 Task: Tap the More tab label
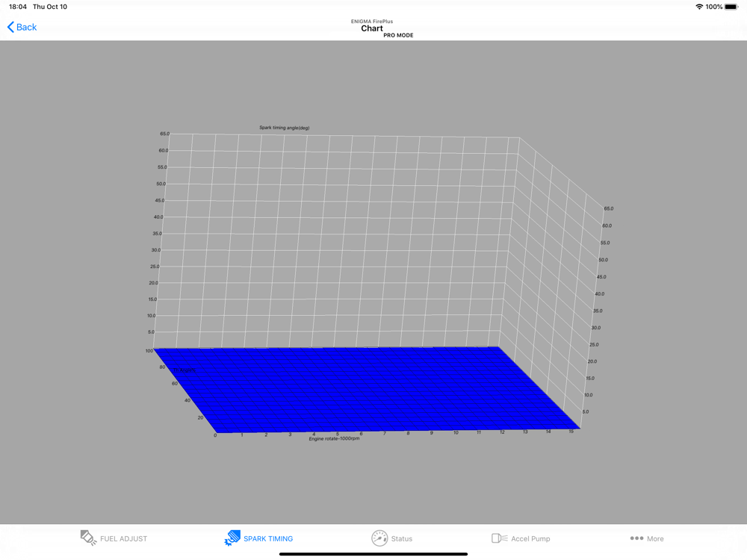point(655,538)
